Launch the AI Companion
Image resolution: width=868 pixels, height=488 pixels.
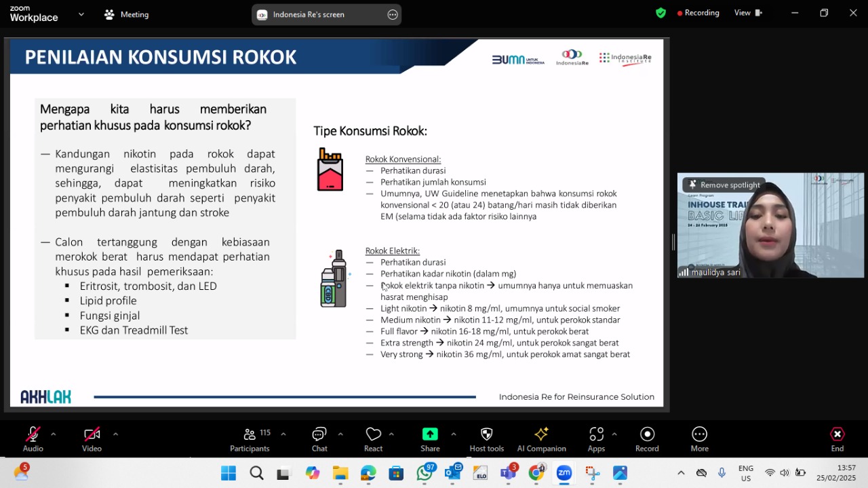(541, 438)
